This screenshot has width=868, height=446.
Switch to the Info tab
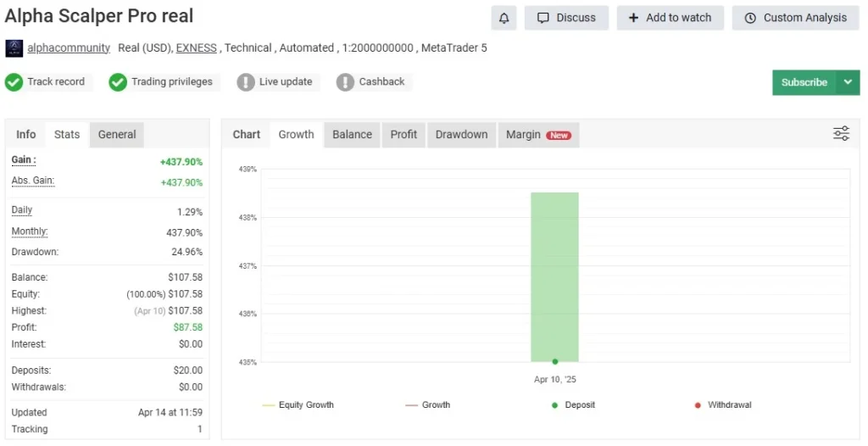(x=26, y=135)
